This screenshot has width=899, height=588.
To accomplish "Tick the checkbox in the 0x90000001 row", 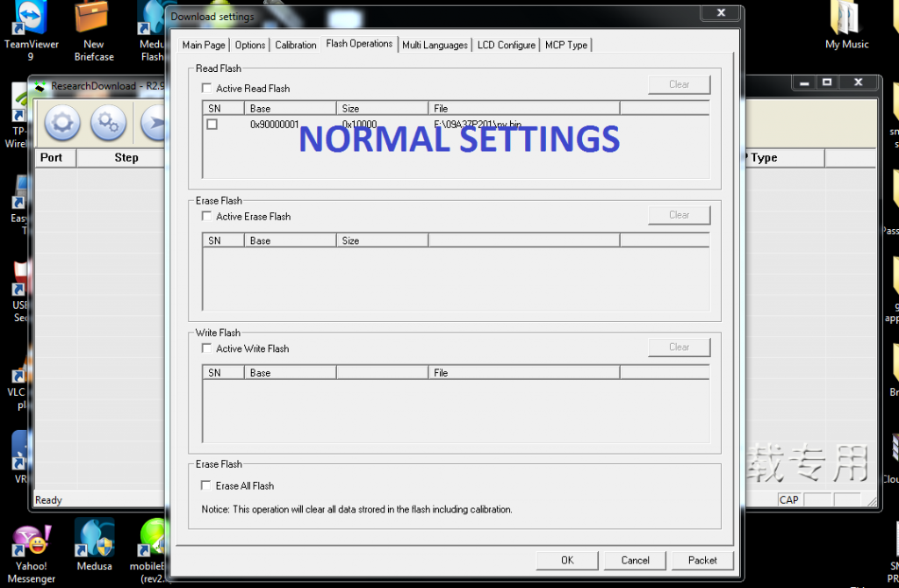I will tap(212, 125).
